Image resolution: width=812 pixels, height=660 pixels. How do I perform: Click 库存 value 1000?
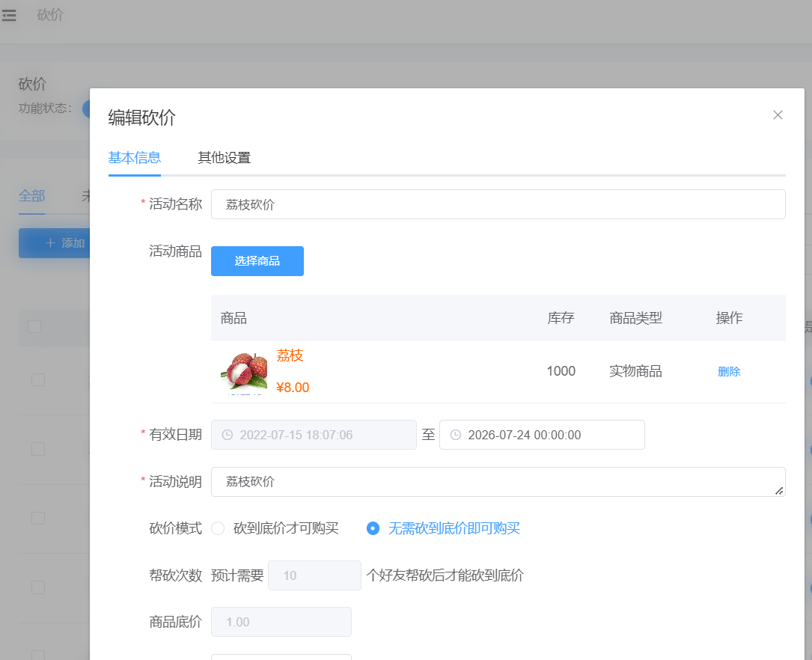coord(561,371)
